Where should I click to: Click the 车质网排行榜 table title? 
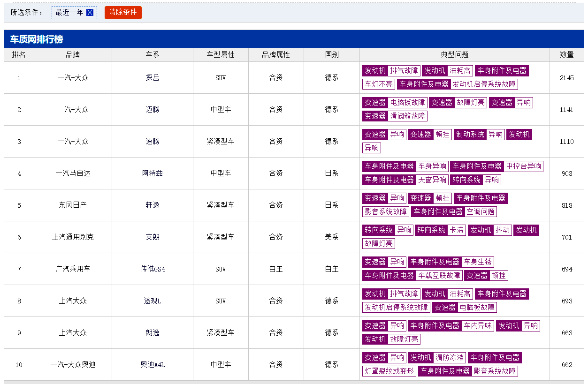pyautogui.click(x=37, y=39)
